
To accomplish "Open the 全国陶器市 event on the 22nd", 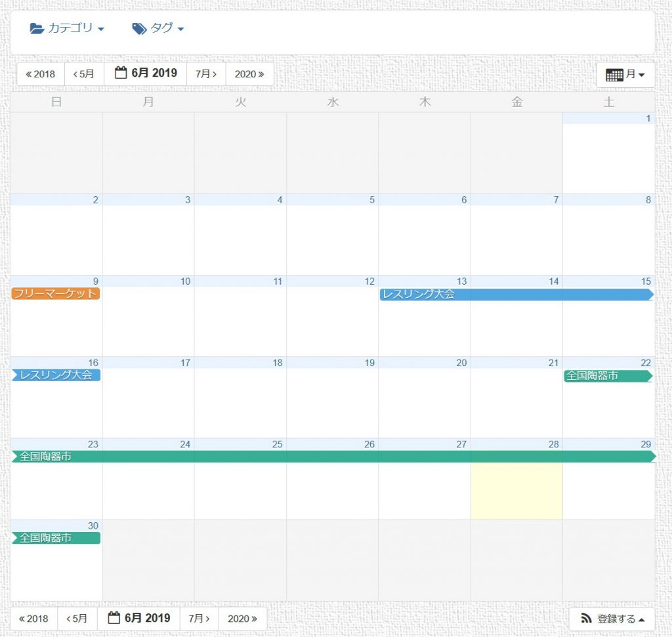I will click(608, 376).
